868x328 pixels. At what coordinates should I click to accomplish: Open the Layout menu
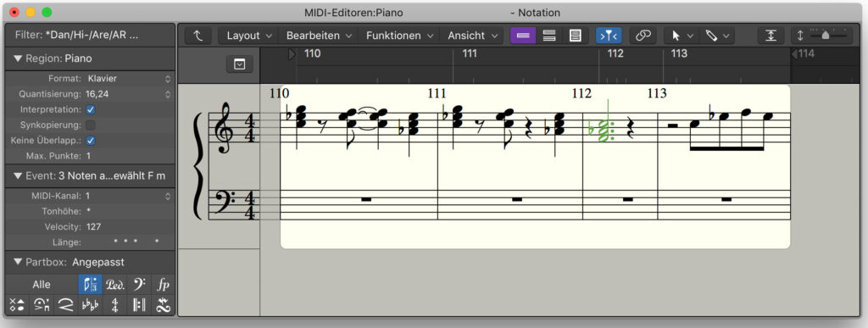pyautogui.click(x=249, y=36)
